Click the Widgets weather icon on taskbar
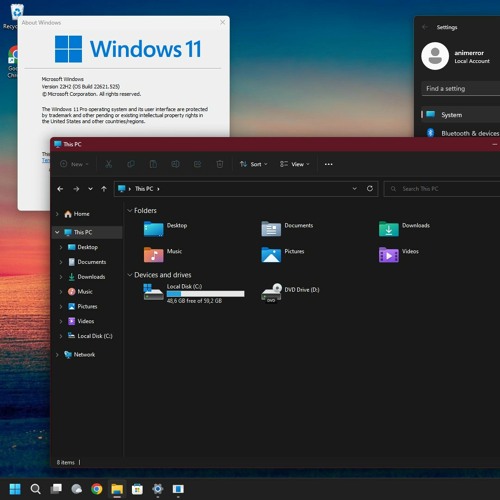 point(76,489)
